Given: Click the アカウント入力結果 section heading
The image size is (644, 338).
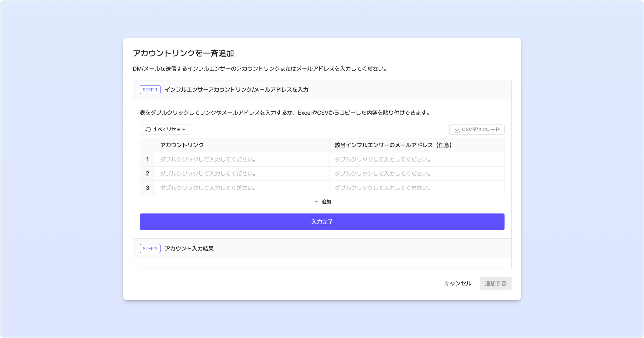Looking at the screenshot, I should (x=189, y=248).
